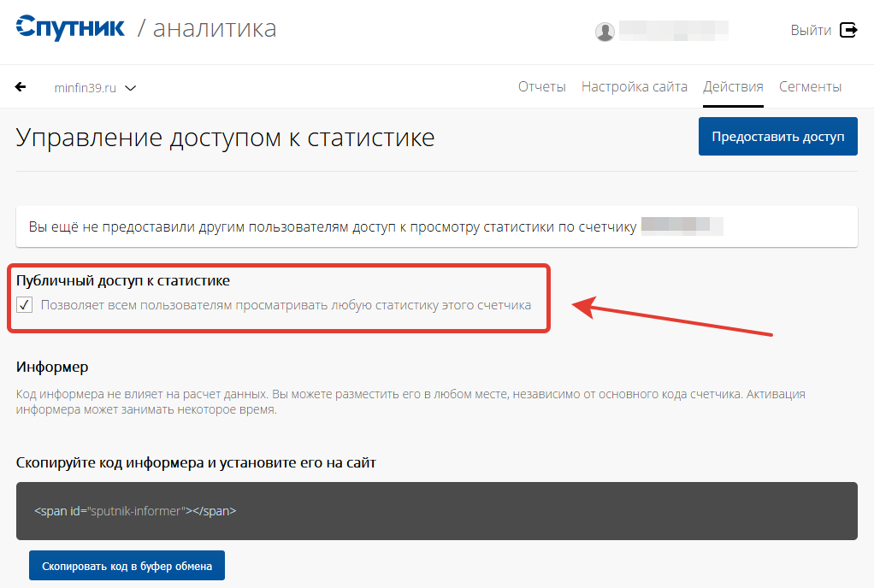
Task: Click the Спутник logo
Action: coord(70,28)
